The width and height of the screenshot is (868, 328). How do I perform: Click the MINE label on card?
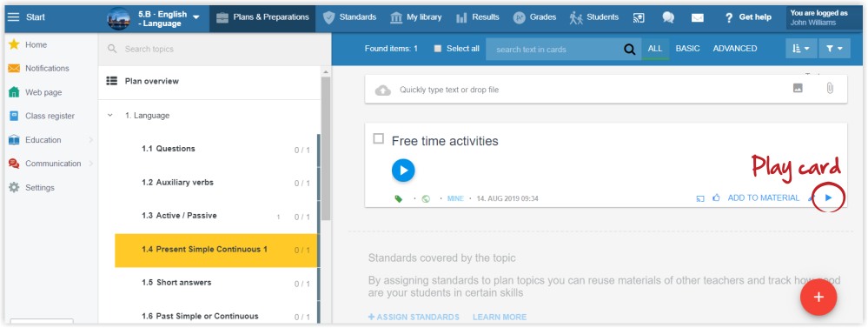click(454, 198)
